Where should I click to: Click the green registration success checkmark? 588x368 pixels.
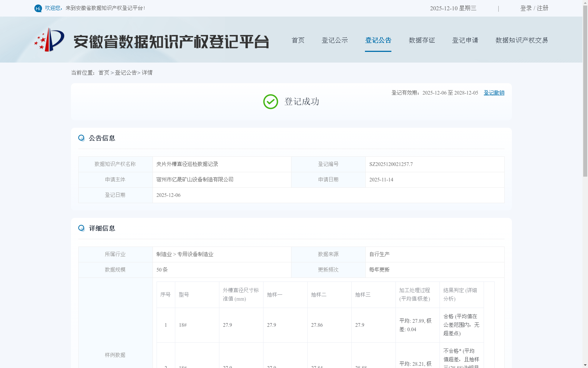[270, 102]
